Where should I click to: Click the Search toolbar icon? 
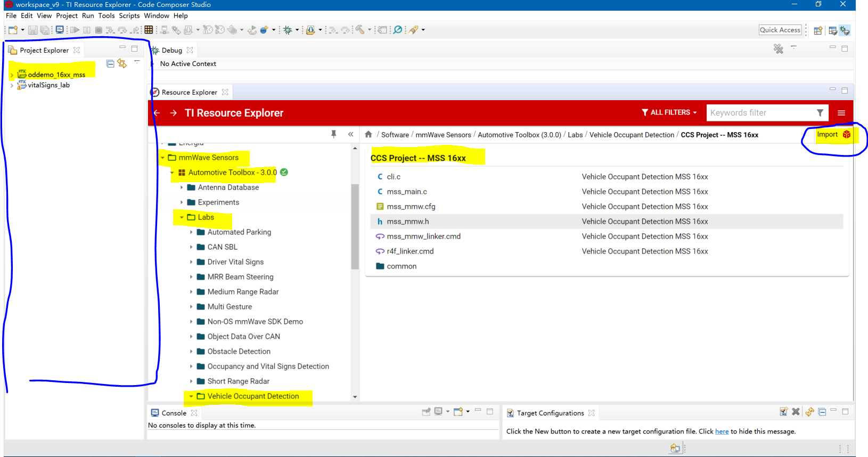pyautogui.click(x=398, y=30)
